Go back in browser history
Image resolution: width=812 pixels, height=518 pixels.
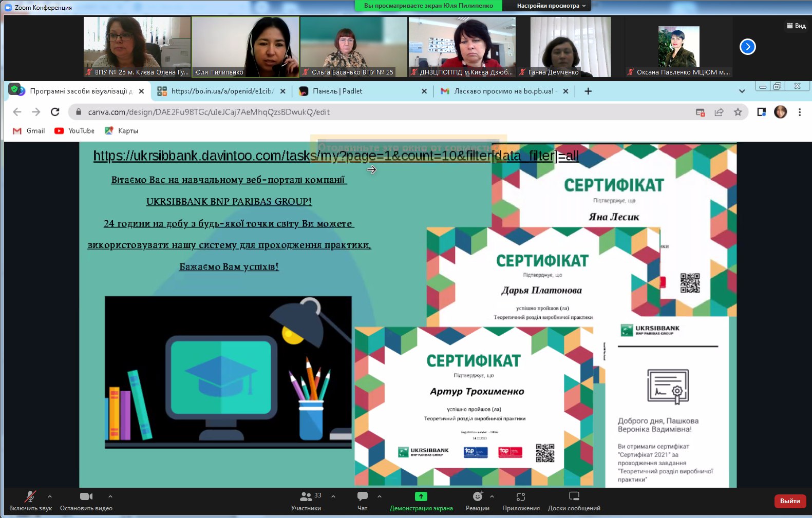pos(17,112)
